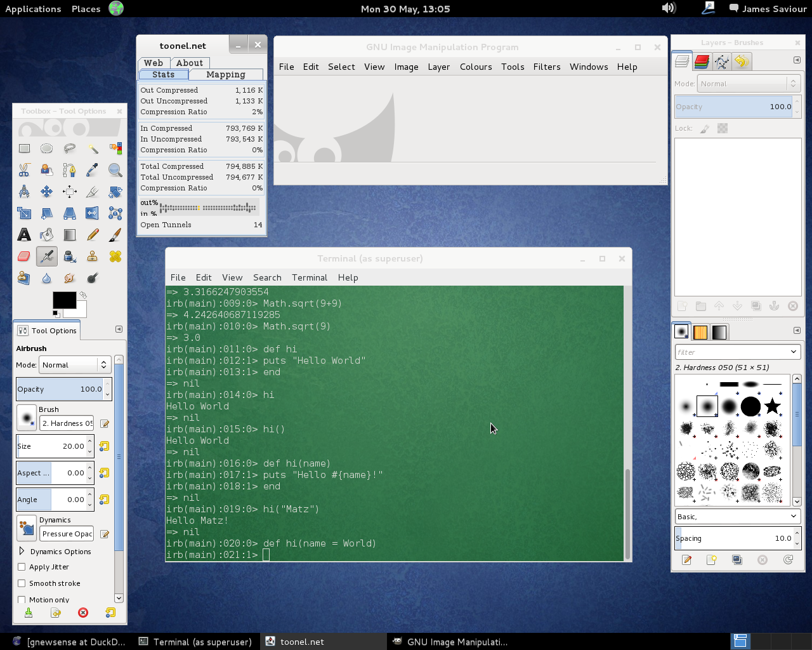The height and width of the screenshot is (650, 812).
Task: Open the Filters menu in GIMP
Action: click(546, 67)
